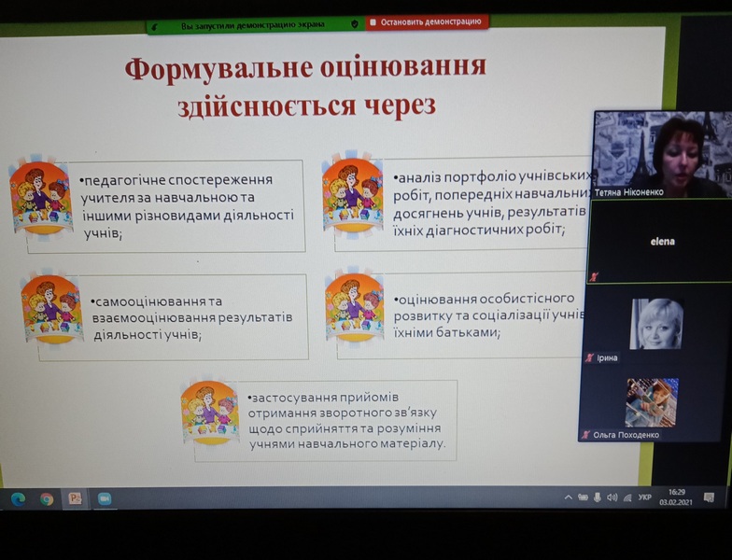Click the cartoon image beside 'педагогічне спостереження'
Viewport: 732px width, 560px height.
click(41, 199)
